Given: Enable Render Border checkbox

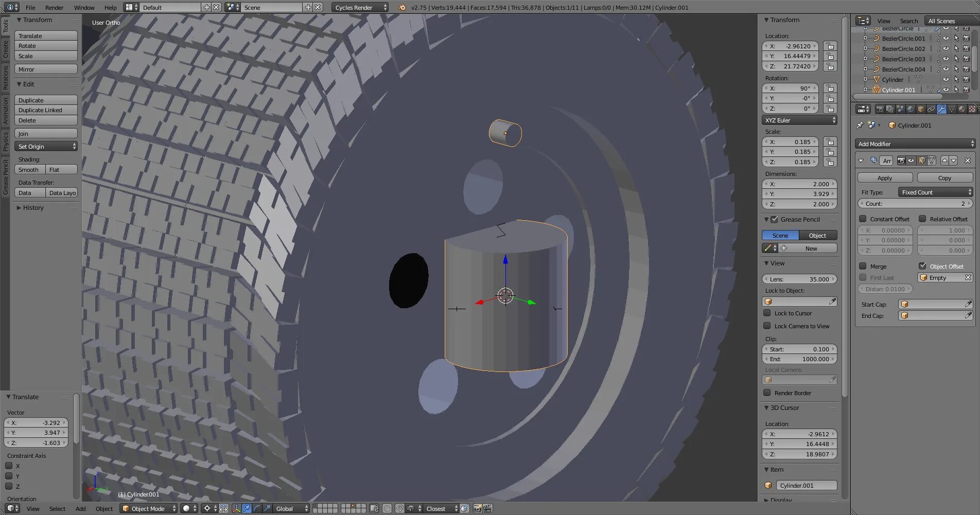Looking at the screenshot, I should [x=767, y=393].
